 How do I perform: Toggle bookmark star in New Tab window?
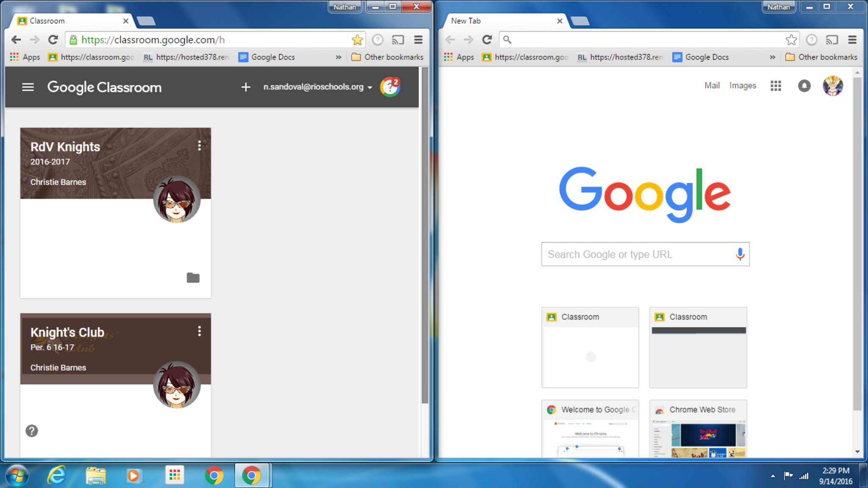[x=791, y=40]
